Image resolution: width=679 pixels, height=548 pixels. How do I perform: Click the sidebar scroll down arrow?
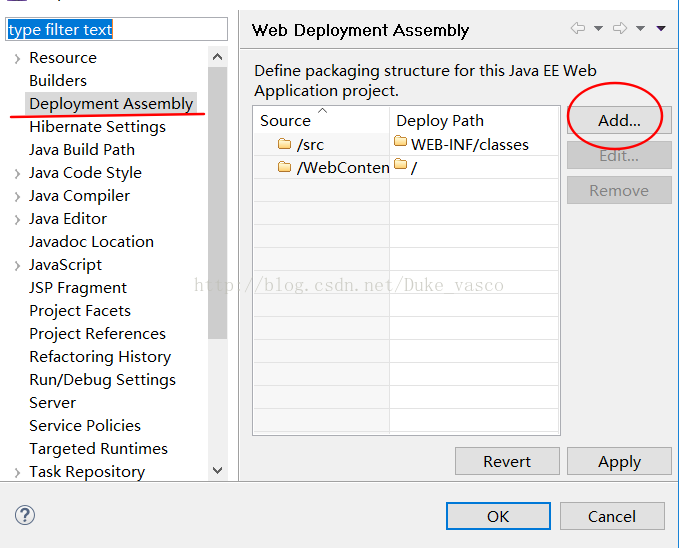click(217, 470)
